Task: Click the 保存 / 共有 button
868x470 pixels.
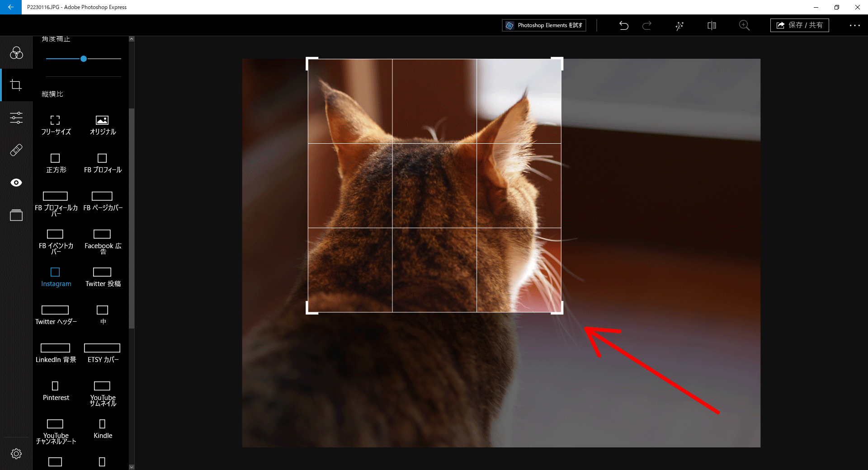Action: click(799, 25)
